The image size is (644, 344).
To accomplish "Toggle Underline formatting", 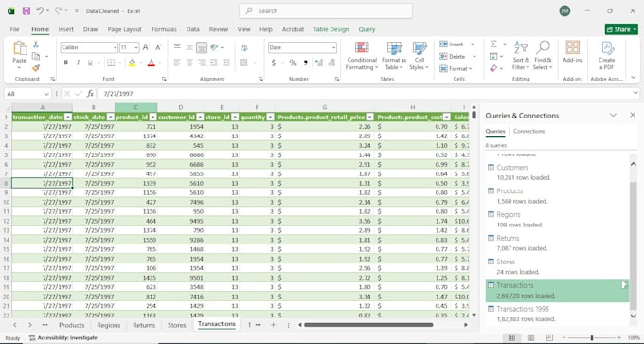I will (x=90, y=63).
